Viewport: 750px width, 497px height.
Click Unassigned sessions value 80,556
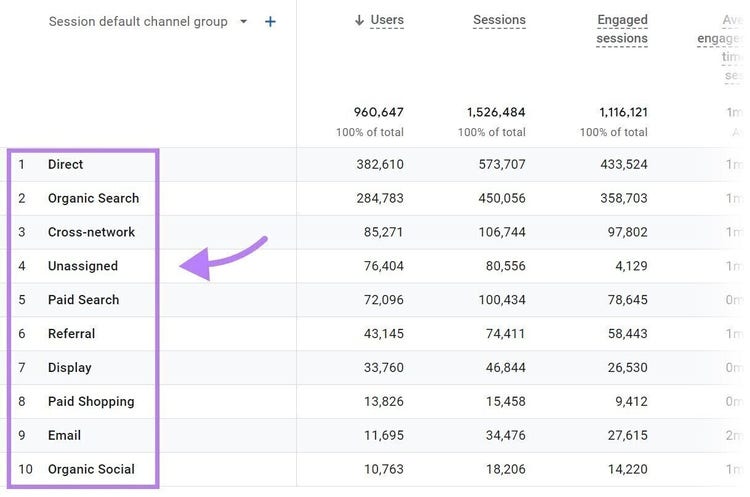click(506, 266)
